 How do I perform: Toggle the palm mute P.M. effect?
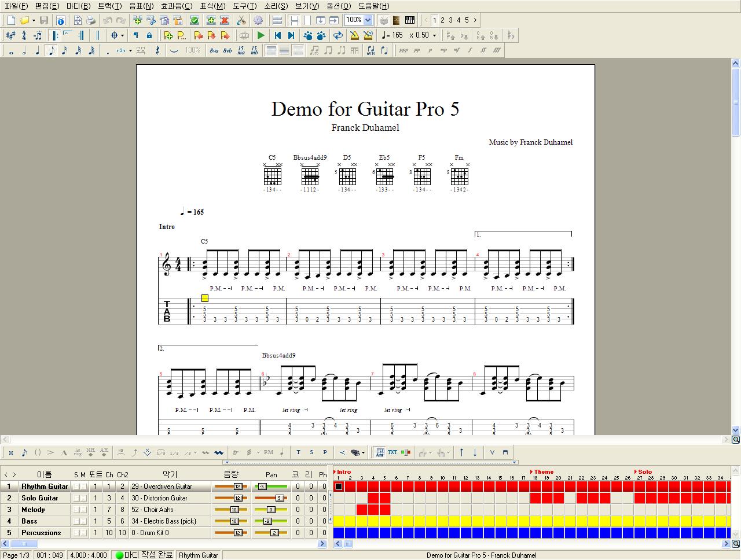268,452
